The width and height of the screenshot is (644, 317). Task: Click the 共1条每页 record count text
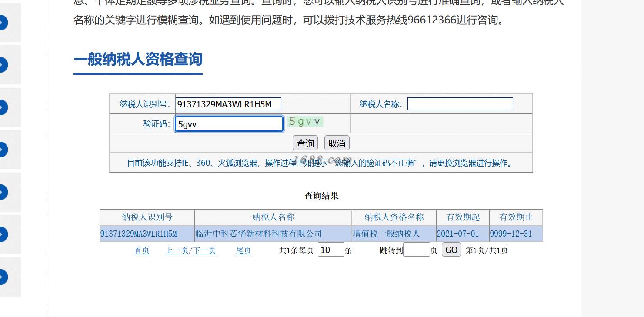[296, 250]
